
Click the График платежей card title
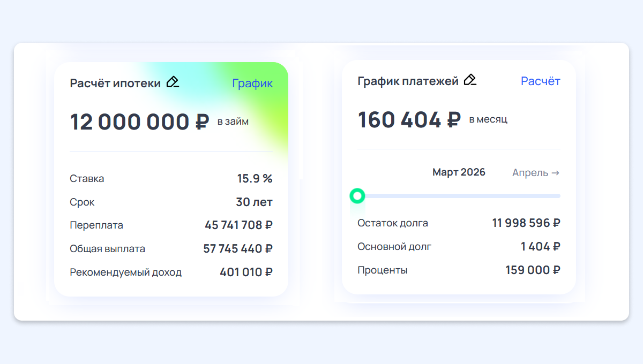[408, 81]
